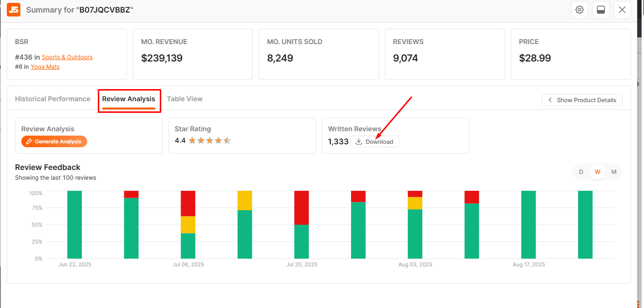Click the dock panel icon beside settings

[x=600, y=10]
